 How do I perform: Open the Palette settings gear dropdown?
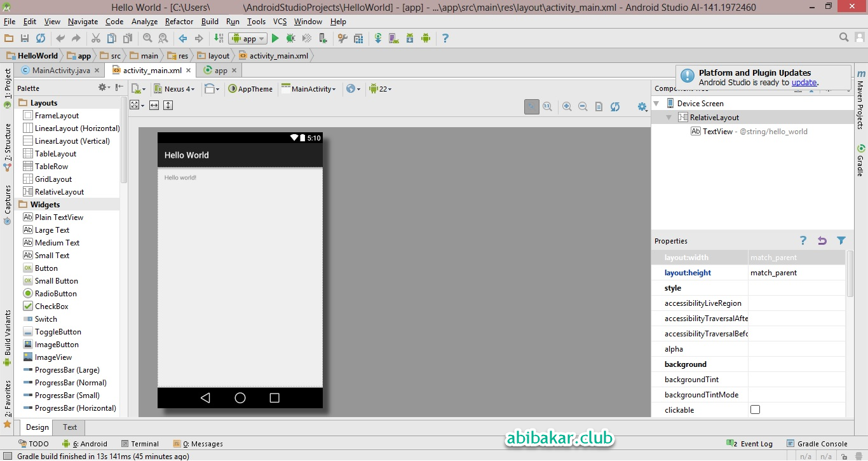pyautogui.click(x=104, y=88)
